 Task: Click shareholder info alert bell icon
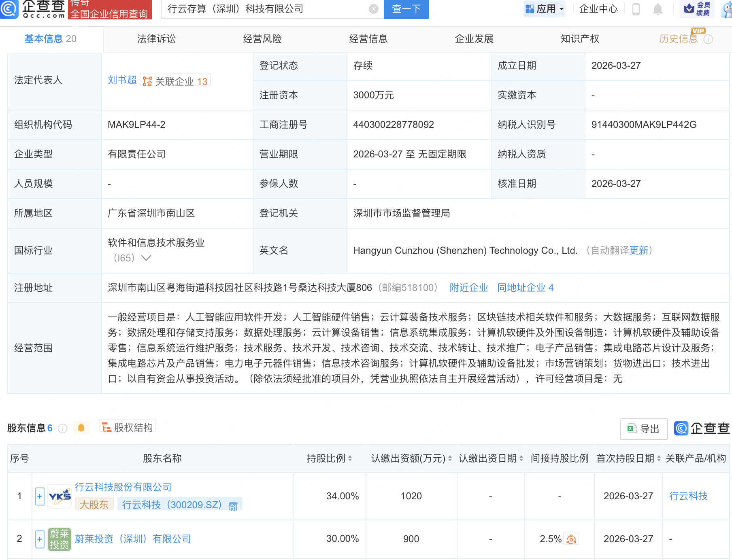pyautogui.click(x=81, y=428)
